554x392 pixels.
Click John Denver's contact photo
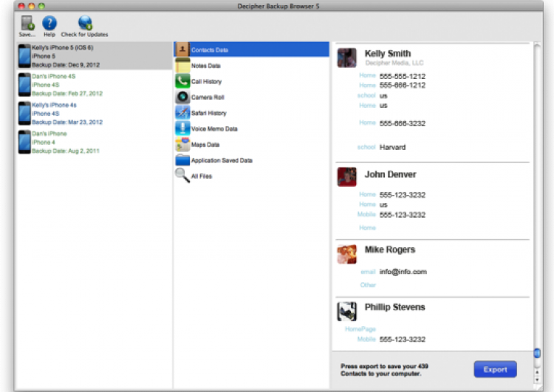[346, 176]
